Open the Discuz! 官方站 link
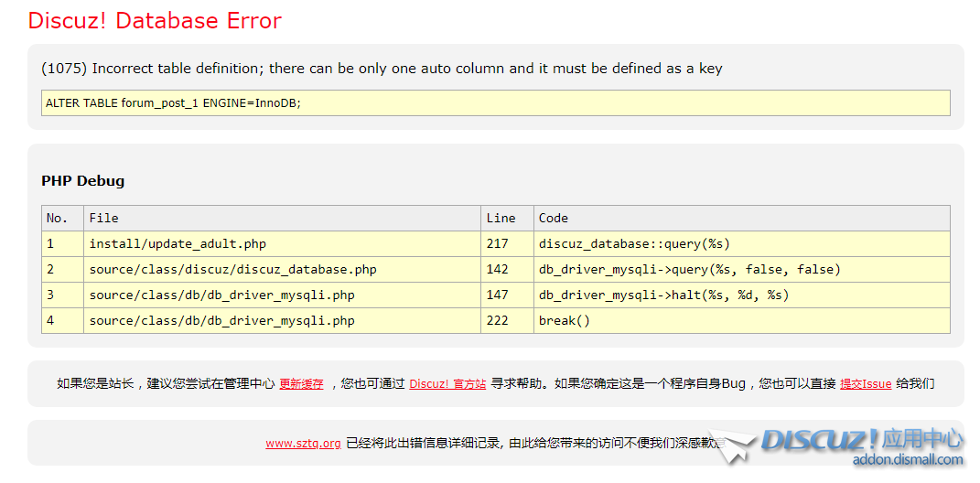Screen dimensions: 980x483 pos(447,384)
